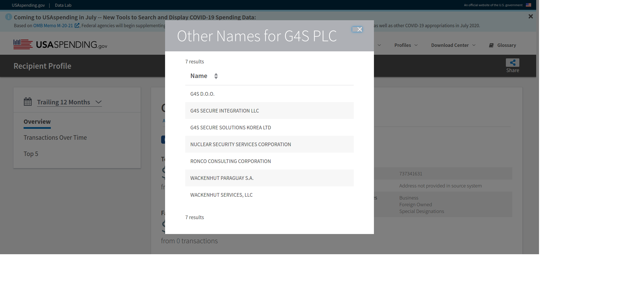644x305 pixels.
Task: Click the from 0 transactions text
Action: [189, 241]
